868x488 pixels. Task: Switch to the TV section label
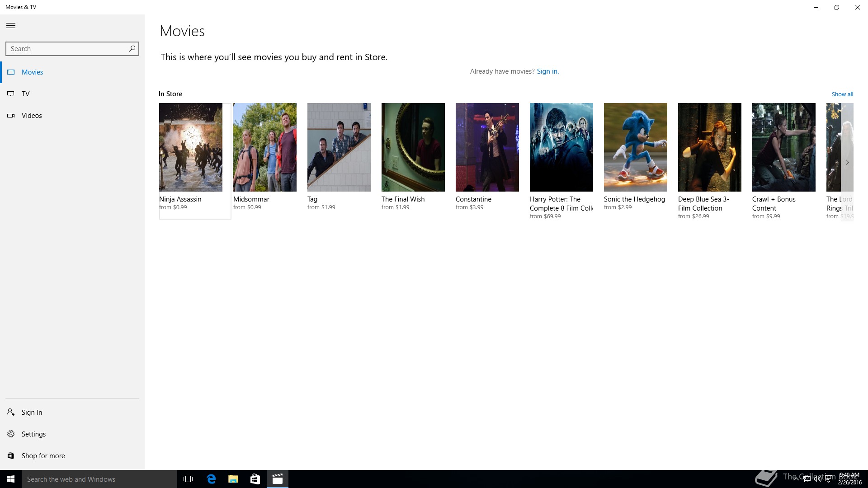click(x=26, y=94)
